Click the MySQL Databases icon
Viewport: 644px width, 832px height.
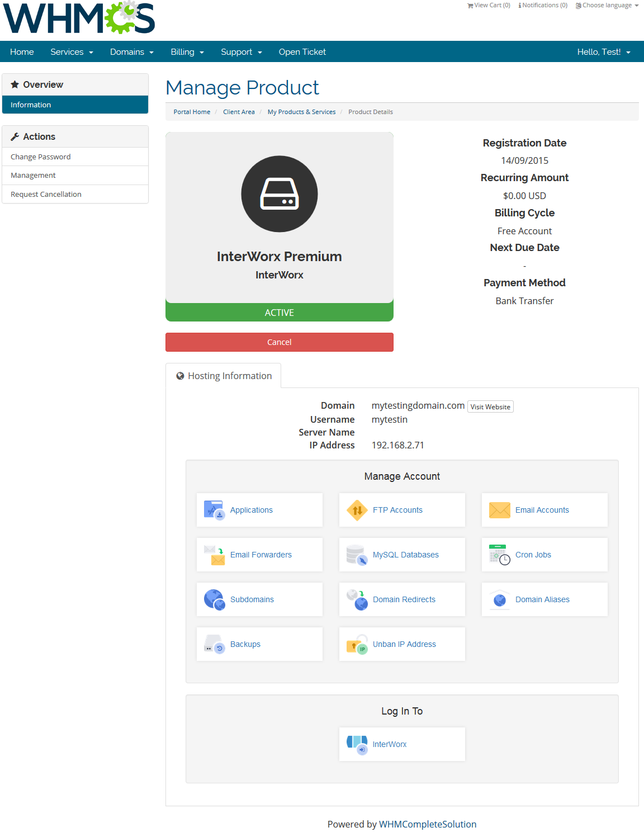click(x=357, y=555)
